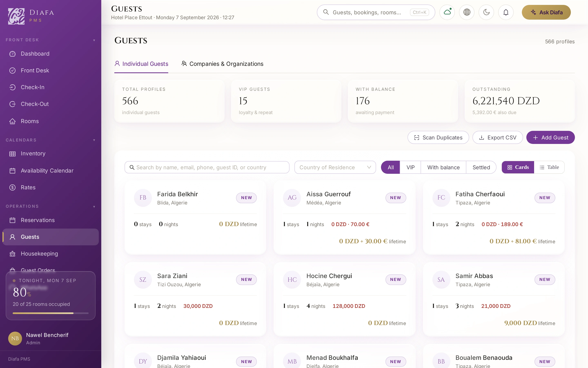Click Add Guest button
Screen dimensions: 588x368
pyautogui.click(x=550, y=138)
